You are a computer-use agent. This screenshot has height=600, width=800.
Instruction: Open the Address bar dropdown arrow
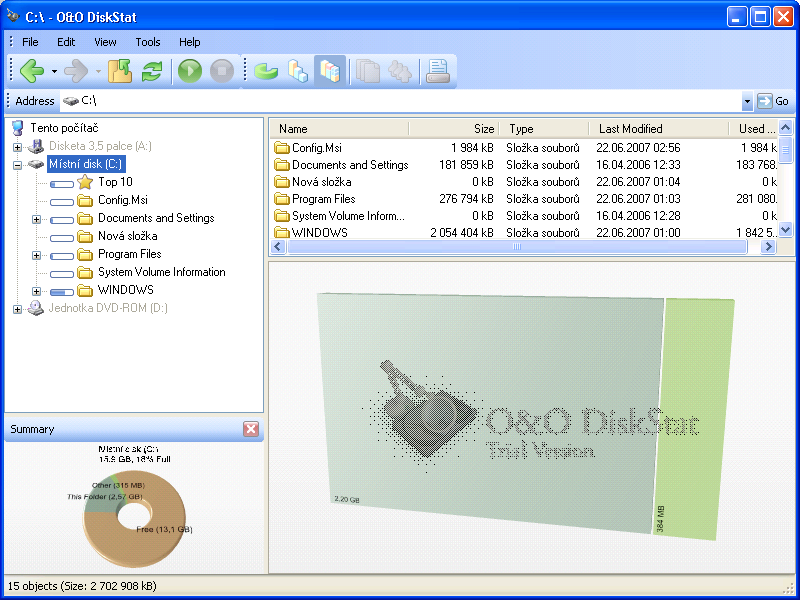(747, 101)
